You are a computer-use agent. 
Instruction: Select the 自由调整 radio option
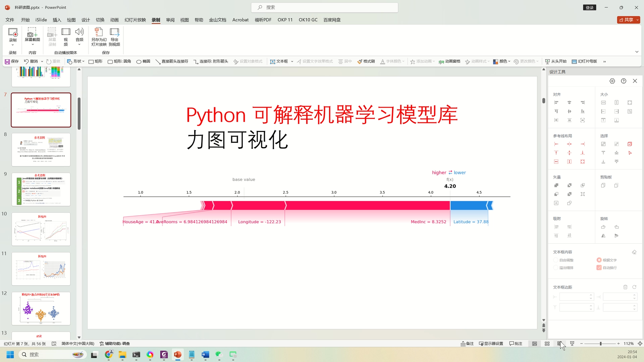(x=556, y=260)
